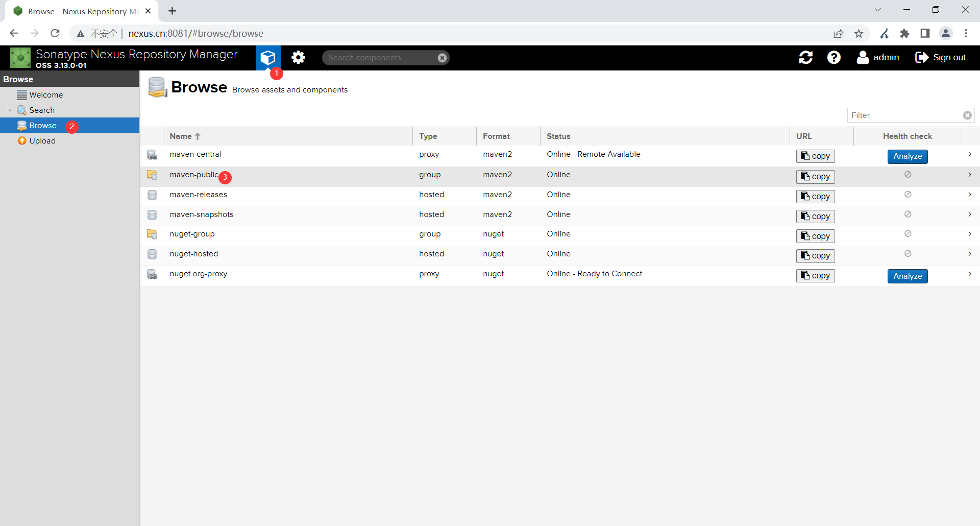Image resolution: width=980 pixels, height=526 pixels.
Task: Copy the nuget-group repository URL
Action: point(815,236)
